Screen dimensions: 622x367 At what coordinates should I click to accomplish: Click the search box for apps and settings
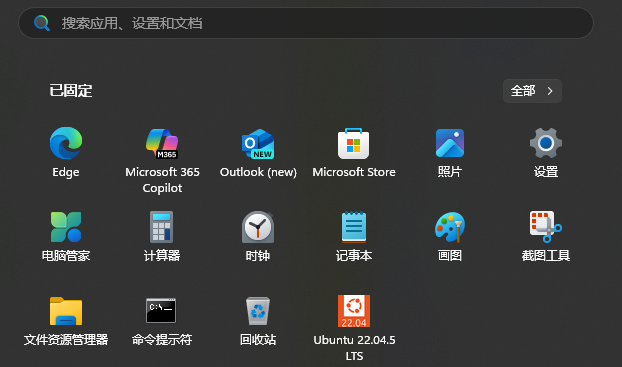(306, 23)
